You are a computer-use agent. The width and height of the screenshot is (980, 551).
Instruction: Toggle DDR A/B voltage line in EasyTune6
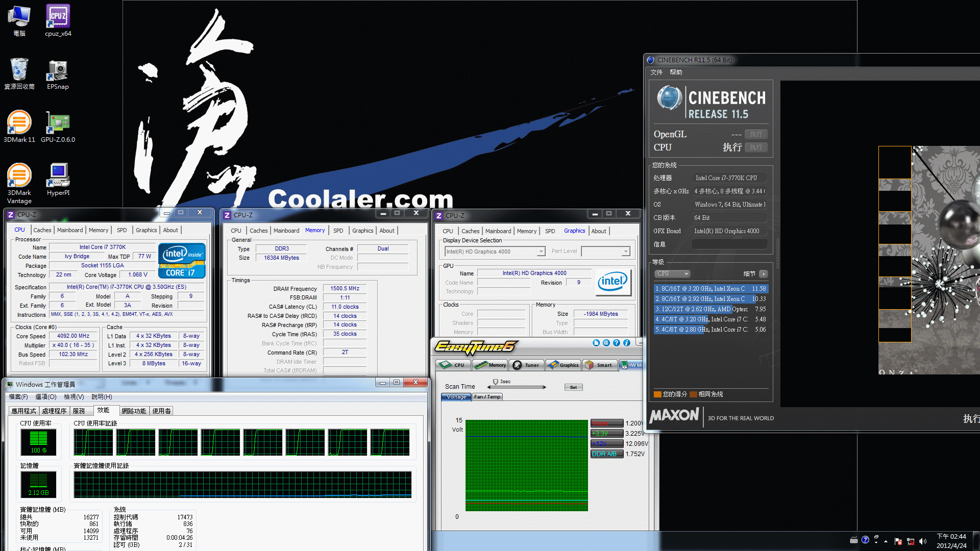pyautogui.click(x=607, y=454)
